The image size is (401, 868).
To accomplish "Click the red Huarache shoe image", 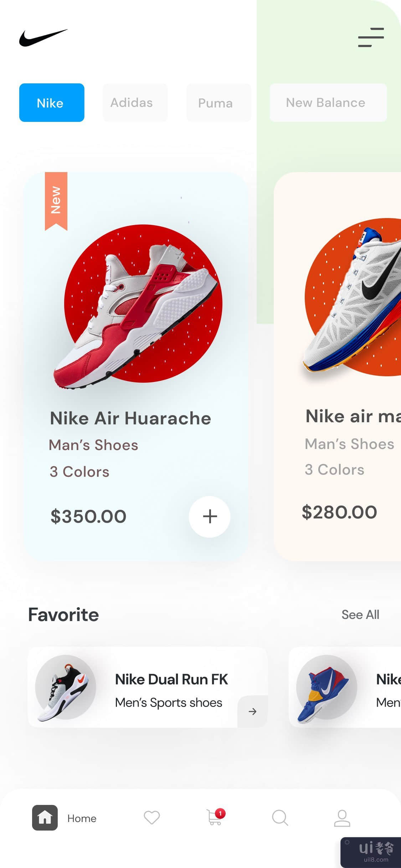I will click(139, 306).
